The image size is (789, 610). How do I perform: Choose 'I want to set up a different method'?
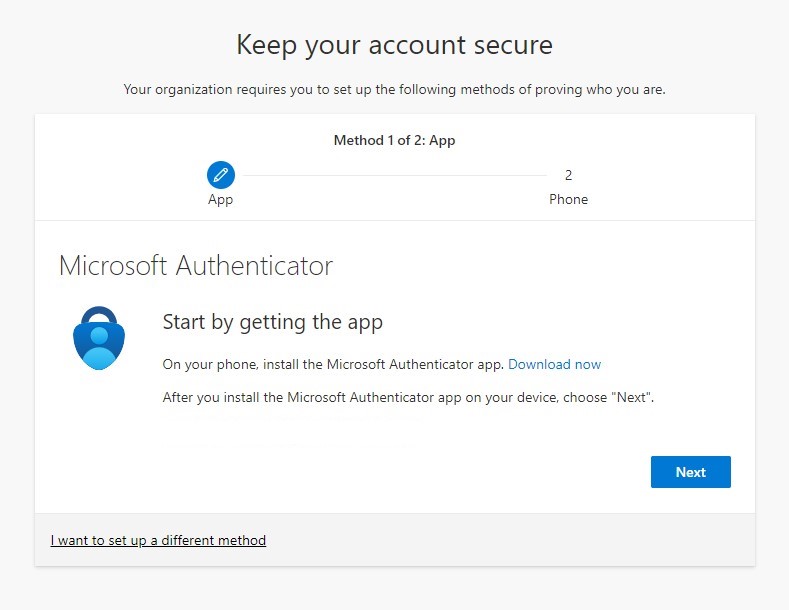click(x=158, y=540)
